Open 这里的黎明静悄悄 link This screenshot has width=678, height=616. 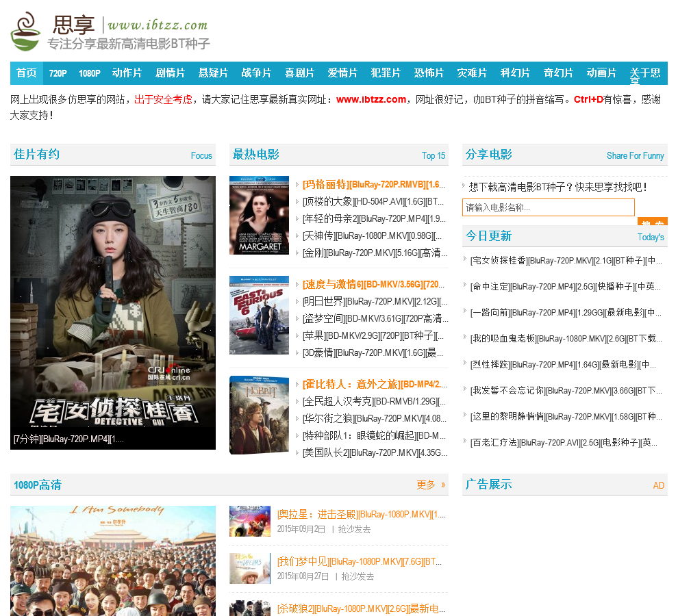click(x=566, y=416)
